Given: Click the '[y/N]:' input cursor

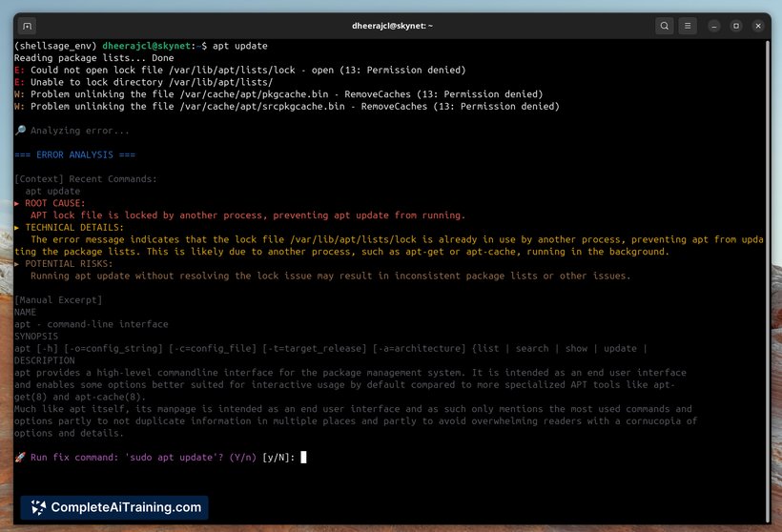Looking at the screenshot, I should coord(303,458).
